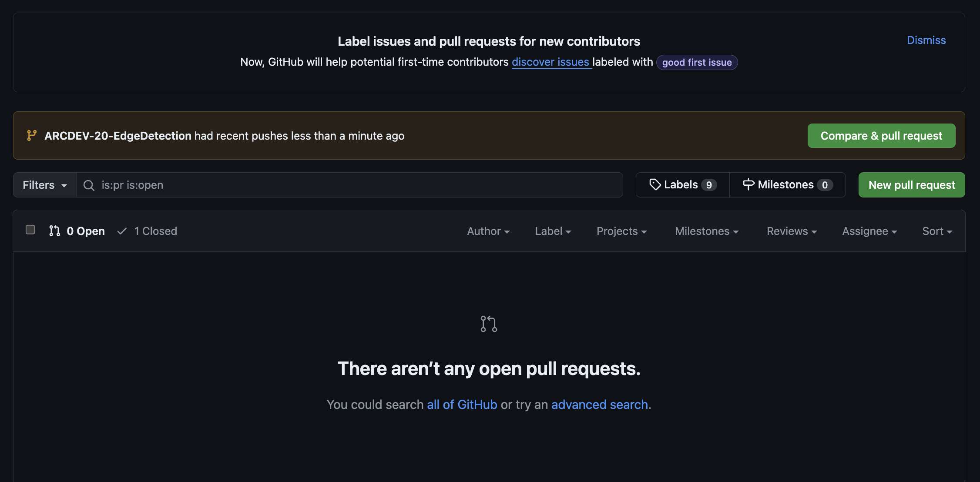Viewport: 980px width, 482px height.
Task: Click inside the is:pr is:open search field
Action: [x=305, y=185]
